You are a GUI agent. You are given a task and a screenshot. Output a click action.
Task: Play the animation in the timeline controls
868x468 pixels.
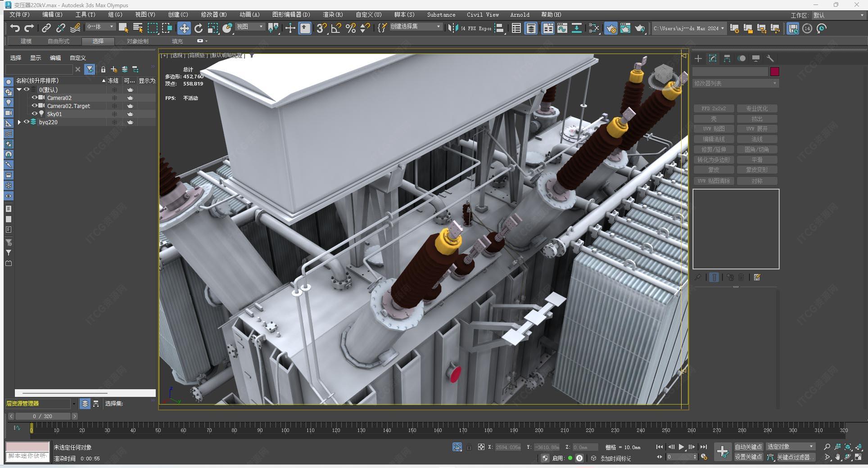tap(681, 447)
